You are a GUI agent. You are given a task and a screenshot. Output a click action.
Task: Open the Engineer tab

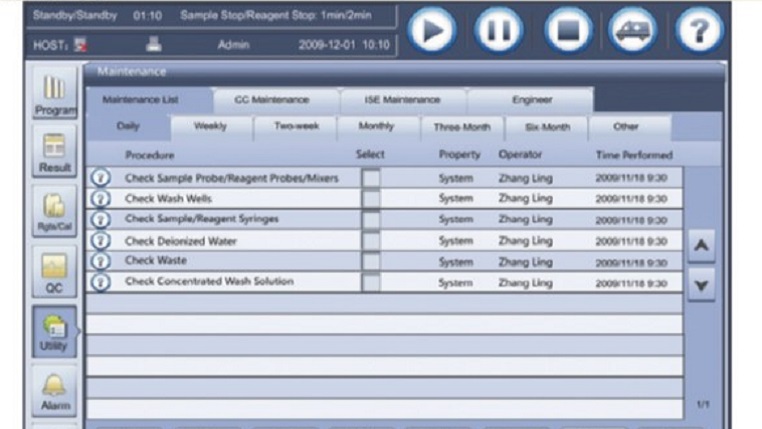pyautogui.click(x=531, y=100)
